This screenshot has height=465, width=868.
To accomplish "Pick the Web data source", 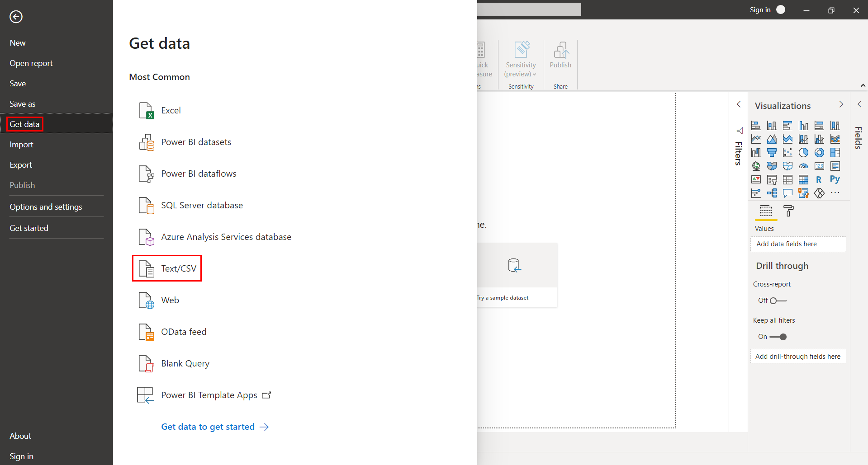I will click(x=158, y=300).
